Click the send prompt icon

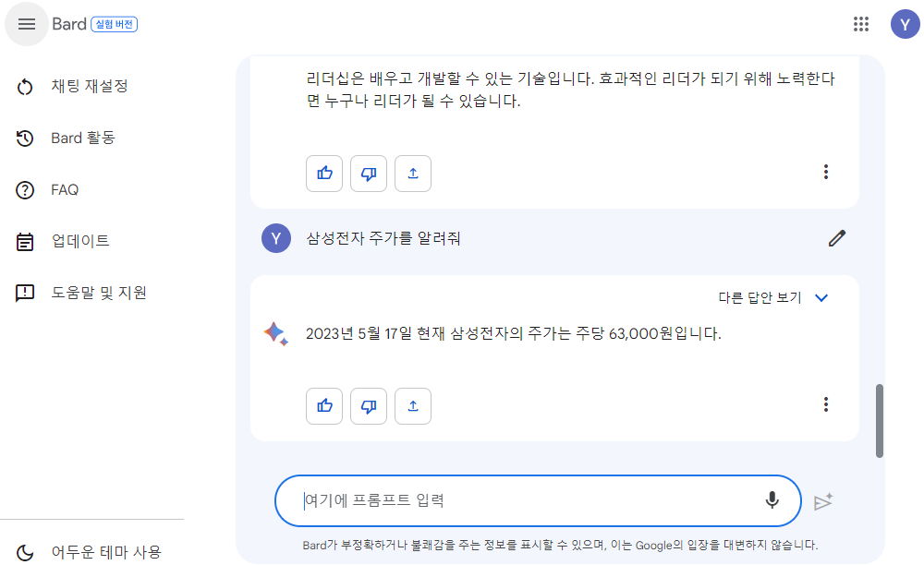[823, 499]
